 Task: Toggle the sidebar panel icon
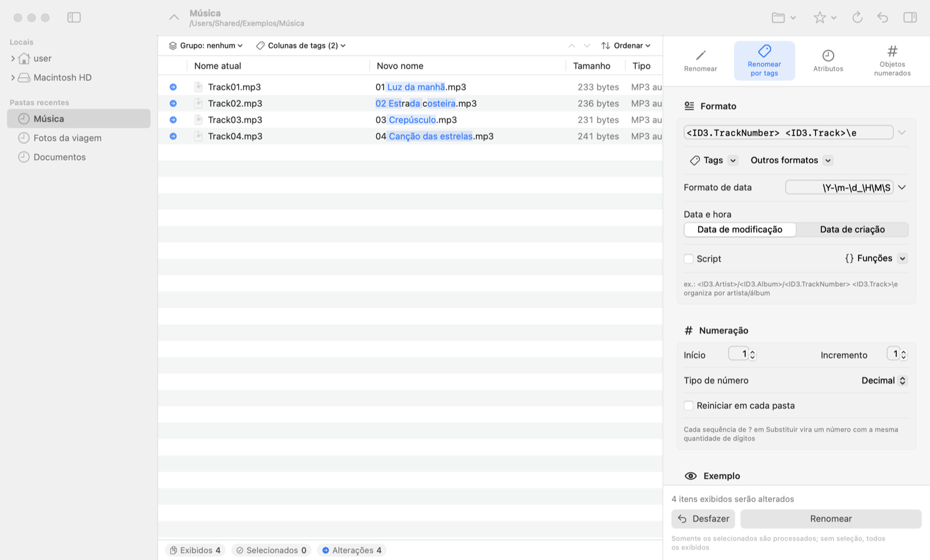pos(74,17)
